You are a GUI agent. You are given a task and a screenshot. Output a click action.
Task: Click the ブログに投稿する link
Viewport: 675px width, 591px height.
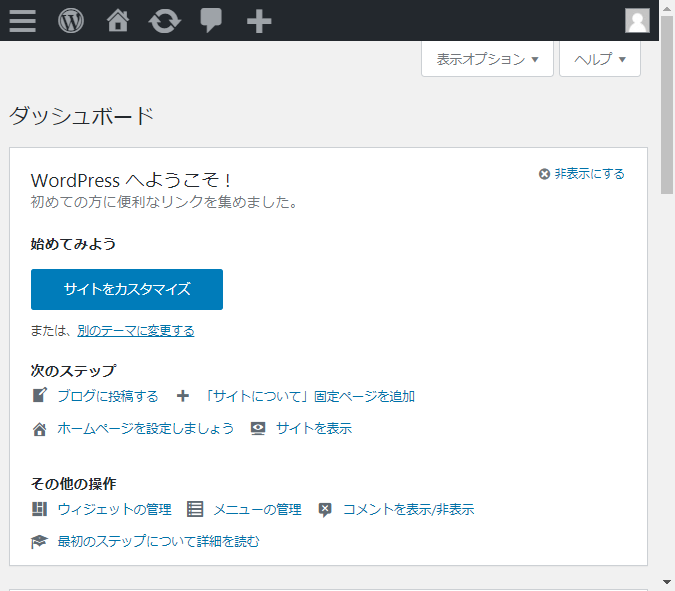click(x=108, y=396)
